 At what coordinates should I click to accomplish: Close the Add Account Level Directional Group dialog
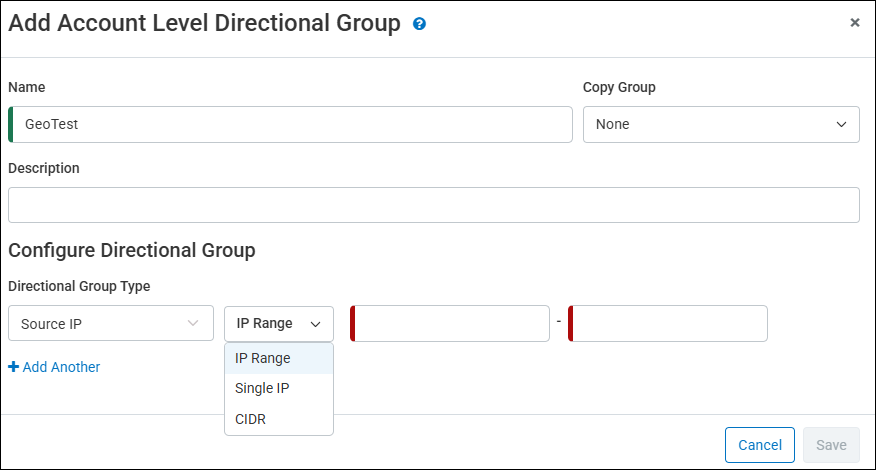(854, 22)
